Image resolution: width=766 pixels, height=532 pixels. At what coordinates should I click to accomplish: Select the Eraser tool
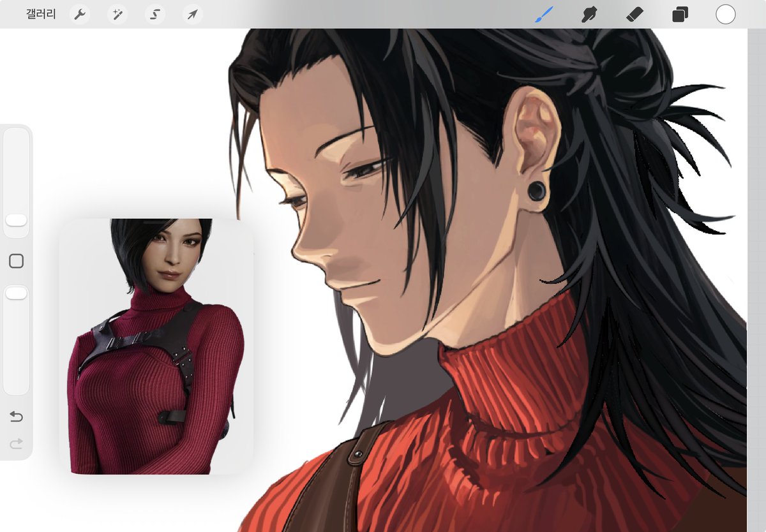[635, 14]
